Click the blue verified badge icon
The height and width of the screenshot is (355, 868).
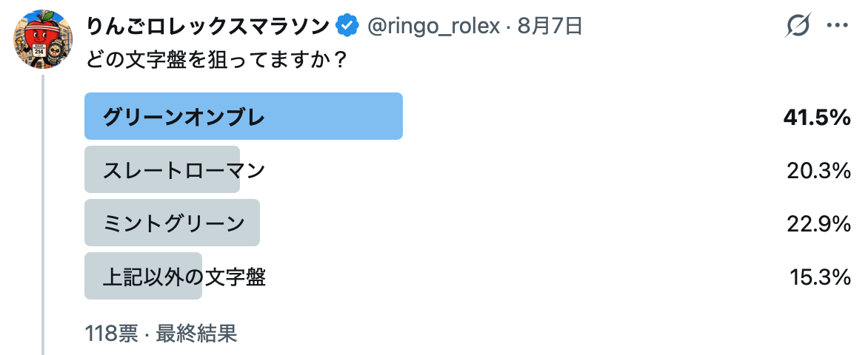347,26
